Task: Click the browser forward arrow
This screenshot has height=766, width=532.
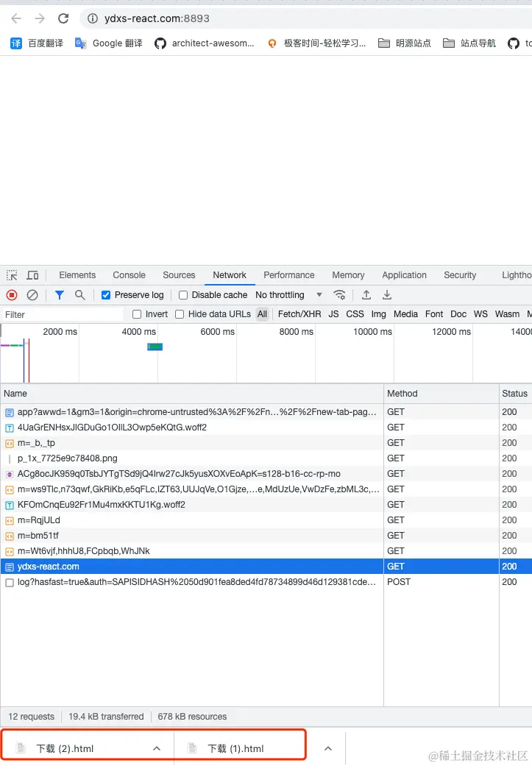Action: coord(40,18)
